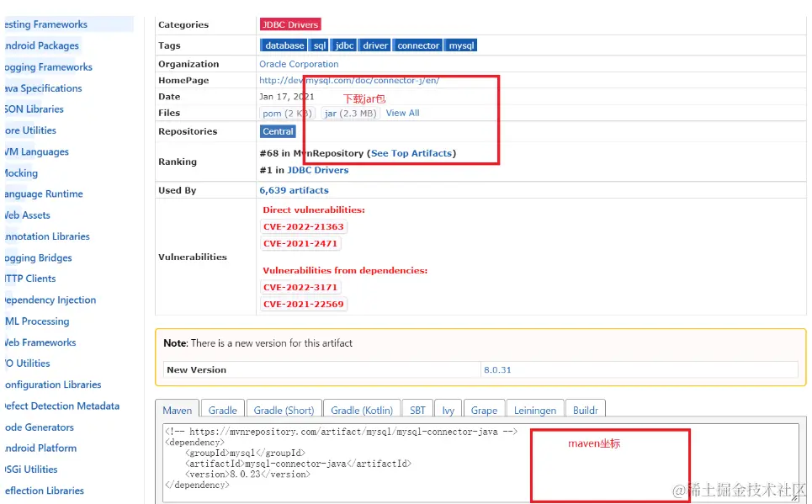This screenshot has width=812, height=504.
Task: Open Core Utilities in sidebar
Action: coord(30,130)
